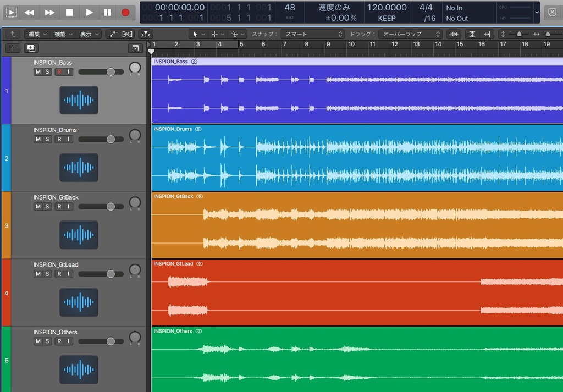The height and width of the screenshot is (392, 563).
Task: Solo the INSPION_Drums track
Action: click(x=47, y=140)
